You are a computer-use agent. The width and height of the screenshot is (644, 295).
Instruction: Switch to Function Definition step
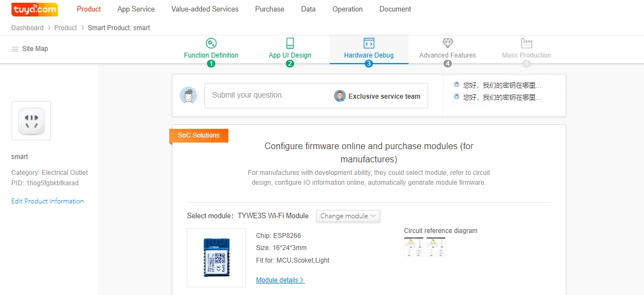pyautogui.click(x=211, y=55)
